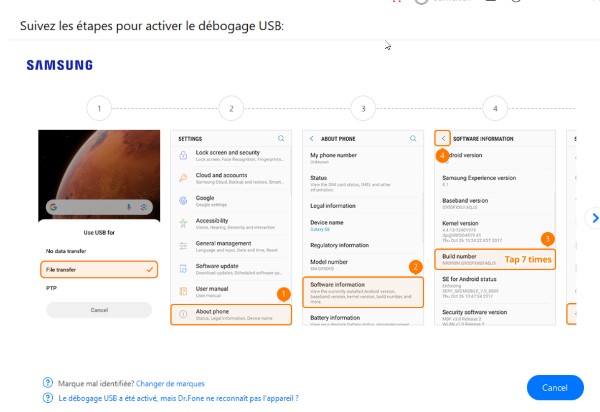Click the PTP option in USB dialog

tap(51, 288)
